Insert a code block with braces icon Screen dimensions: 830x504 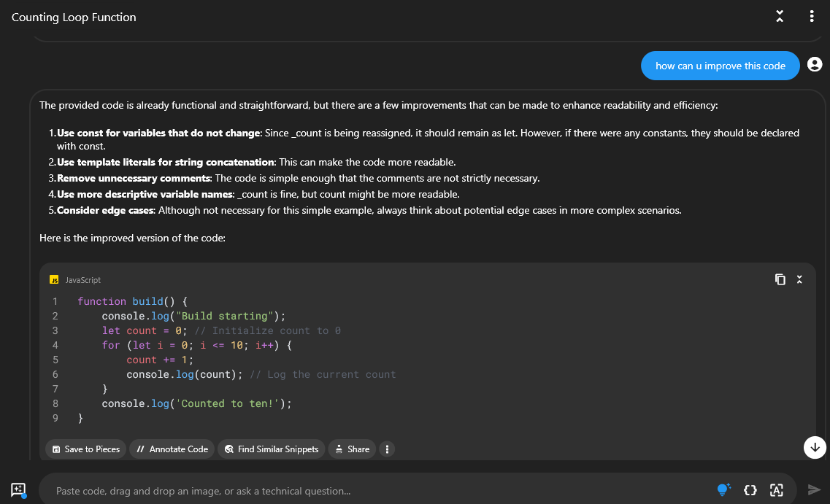coord(750,490)
